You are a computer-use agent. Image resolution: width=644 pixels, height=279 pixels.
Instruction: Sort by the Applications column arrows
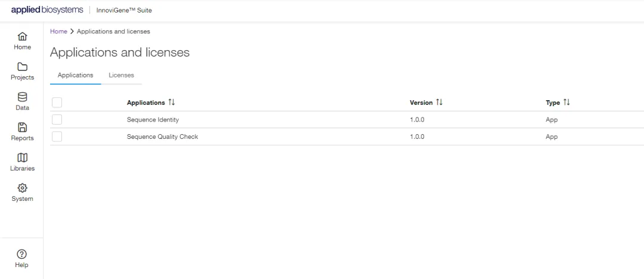(x=172, y=103)
